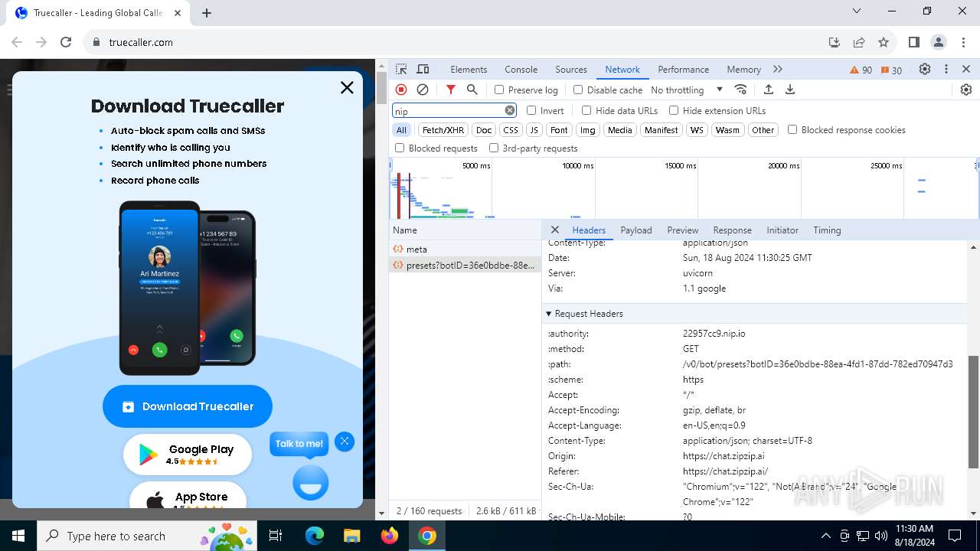Clear the network log
Screen dimensions: 980x551
[423, 90]
